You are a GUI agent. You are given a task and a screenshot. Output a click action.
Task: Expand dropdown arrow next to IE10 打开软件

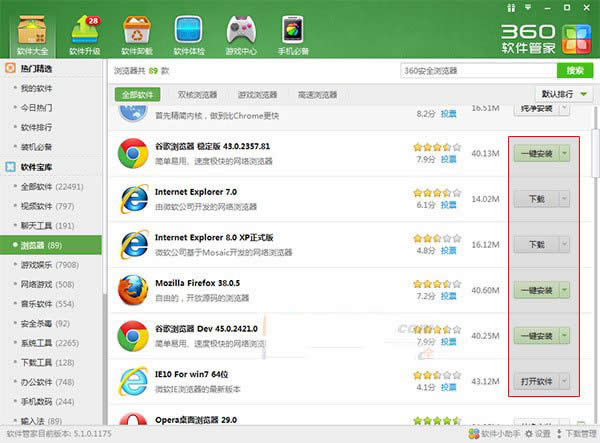565,381
